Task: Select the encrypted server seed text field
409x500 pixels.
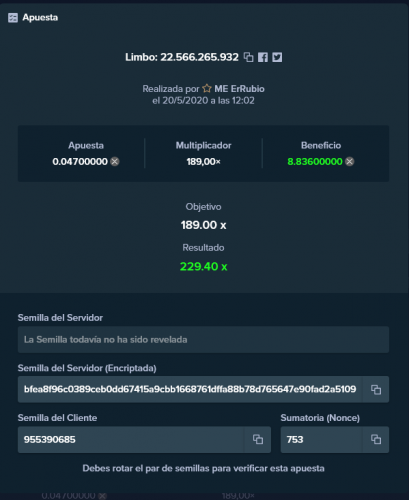Action: click(x=190, y=389)
